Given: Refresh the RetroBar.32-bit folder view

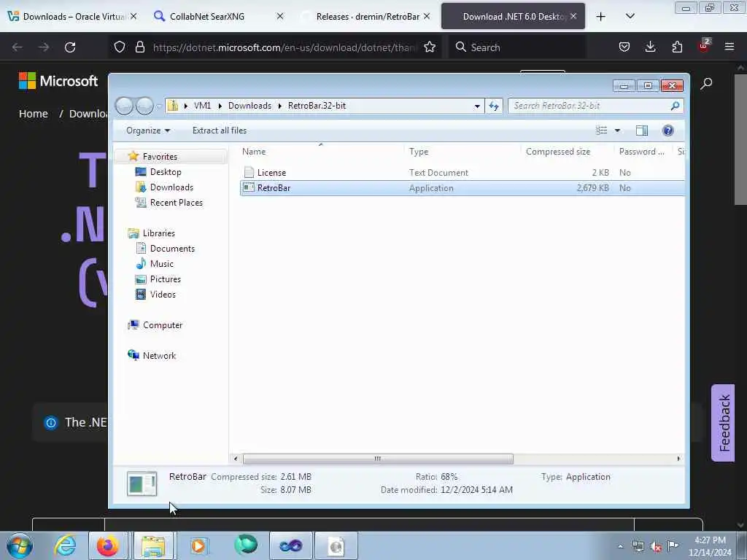Looking at the screenshot, I should [x=494, y=106].
